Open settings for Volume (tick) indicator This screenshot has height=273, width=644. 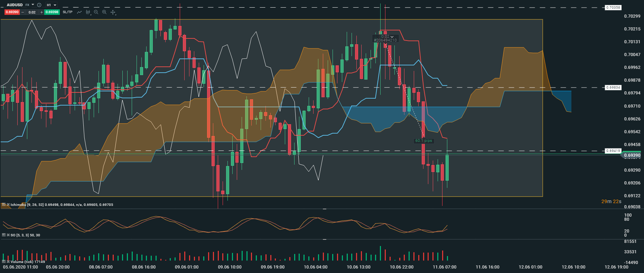pyautogui.click(x=4, y=262)
